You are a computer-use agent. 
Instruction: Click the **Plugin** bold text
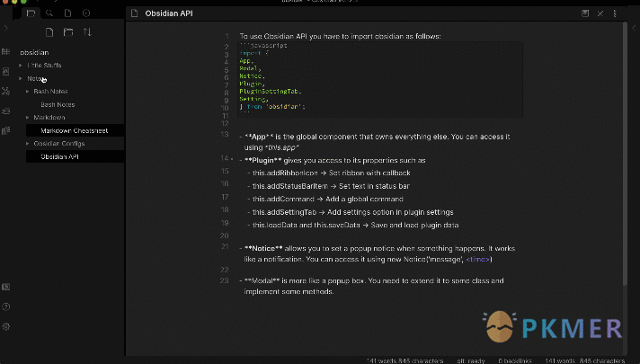click(x=262, y=160)
